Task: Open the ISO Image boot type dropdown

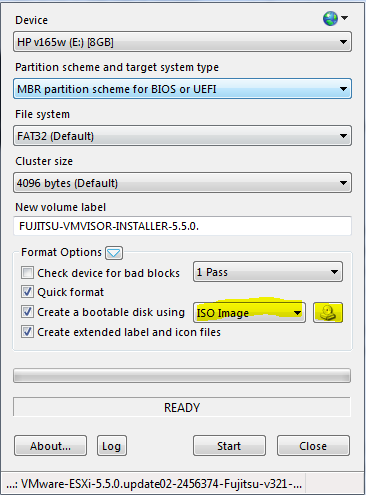Action: click(x=249, y=313)
